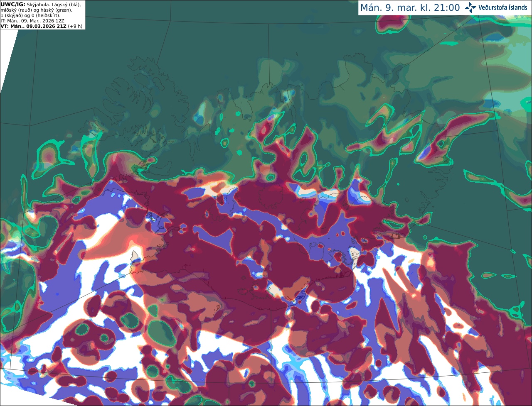Screen dimensions: 532x406
Task: Click the 'Veðurstofa Íslands' text label
Action: coord(503,7)
